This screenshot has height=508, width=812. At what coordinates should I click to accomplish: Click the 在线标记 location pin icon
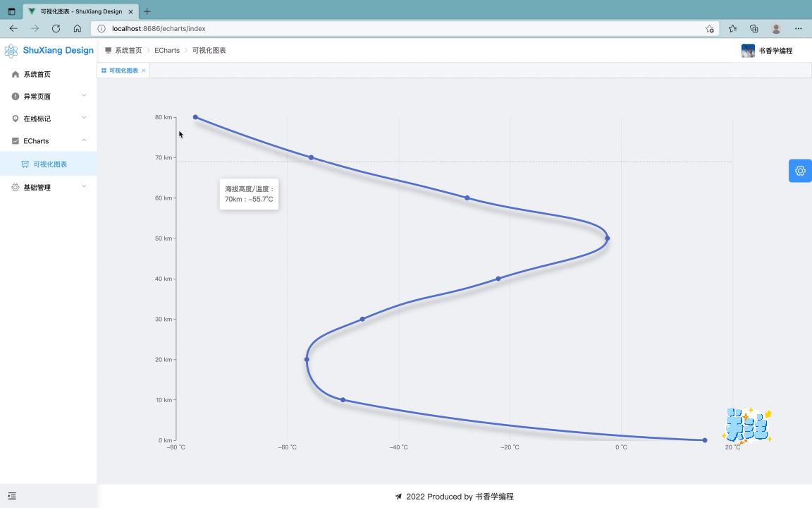pyautogui.click(x=16, y=119)
